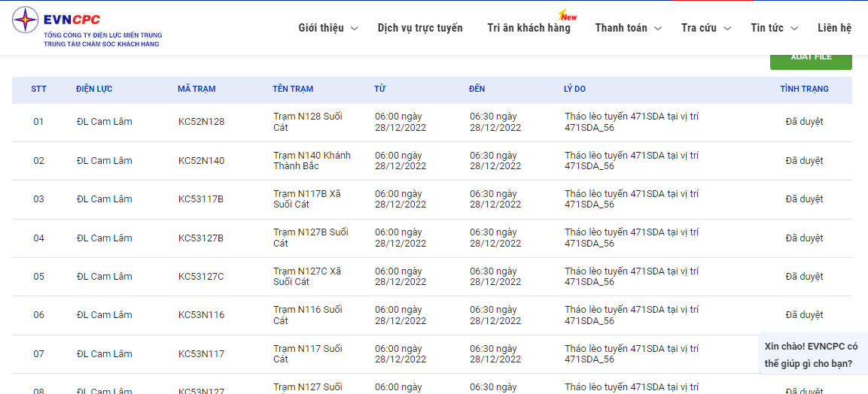
Task: Click the Mã trạm column header
Action: click(196, 89)
